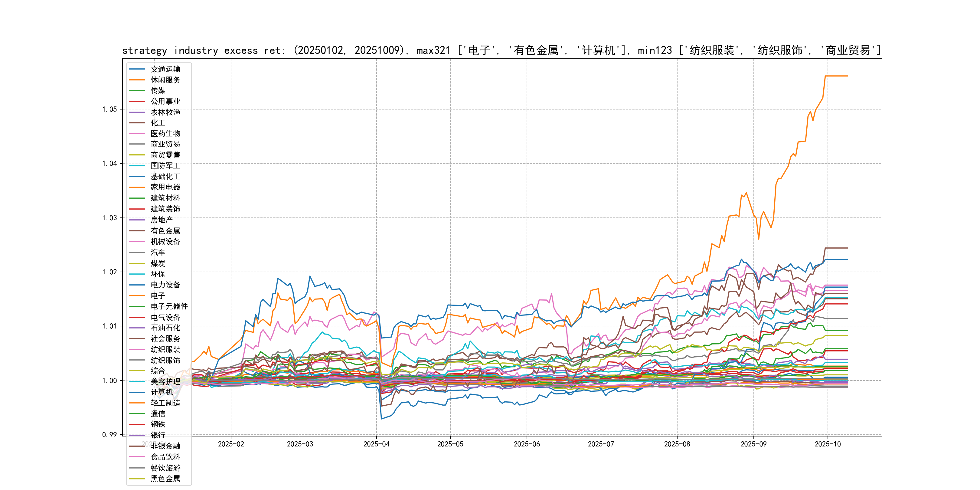This screenshot has height=490, width=980.
Task: Click the 黑色金属 legend label
Action: pyautogui.click(x=165, y=479)
